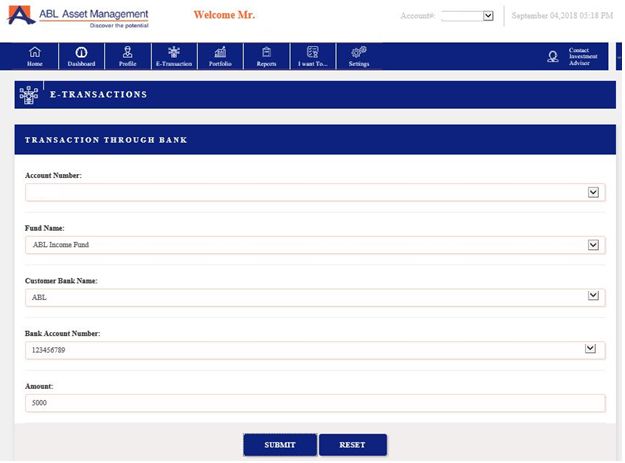The height and width of the screenshot is (463, 625).
Task: Open the Portfolio nav icon
Action: pyautogui.click(x=220, y=56)
